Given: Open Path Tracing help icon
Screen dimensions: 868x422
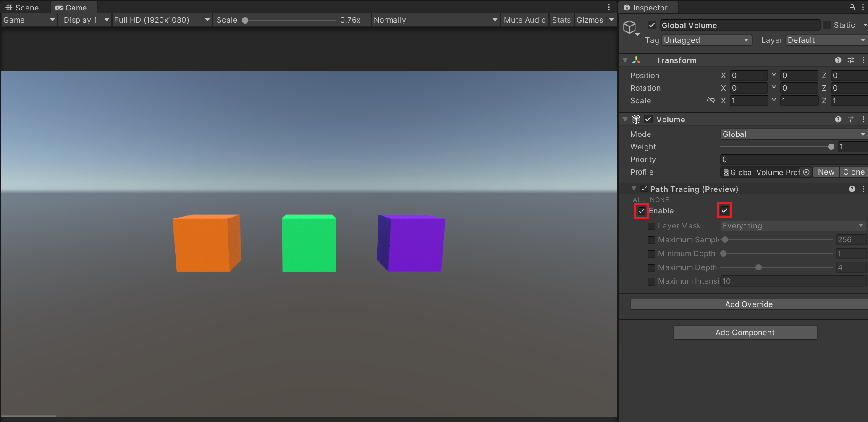Looking at the screenshot, I should click(x=852, y=189).
